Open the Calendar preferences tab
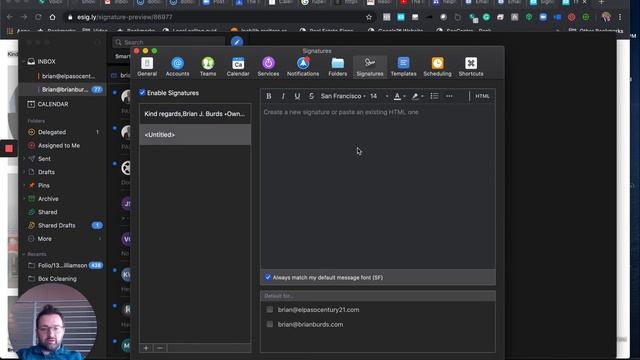 [x=238, y=67]
